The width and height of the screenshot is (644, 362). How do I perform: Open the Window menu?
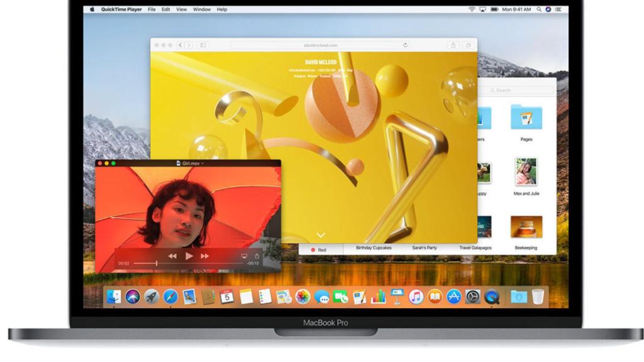click(x=201, y=9)
